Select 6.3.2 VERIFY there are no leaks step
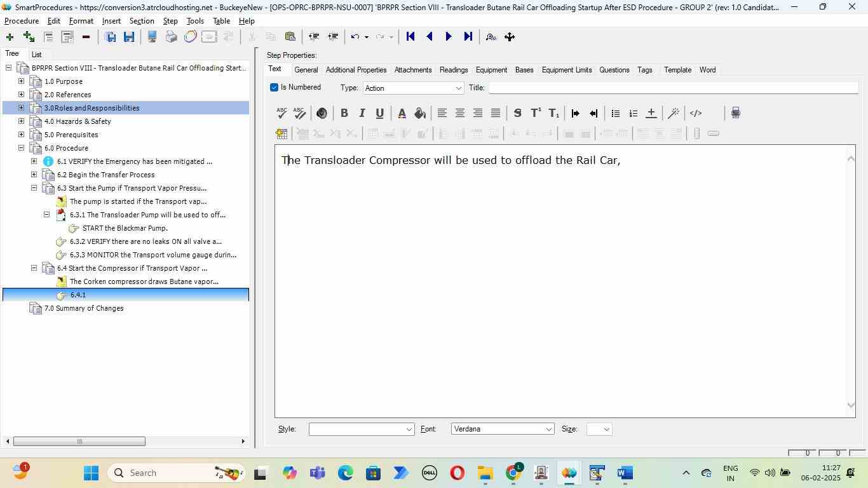Viewport: 868px width, 488px height. (x=146, y=241)
